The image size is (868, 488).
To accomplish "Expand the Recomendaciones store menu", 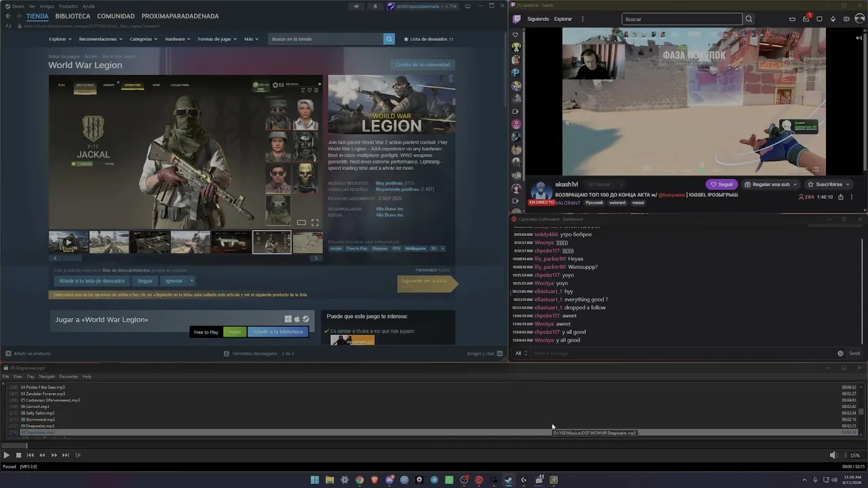I will click(100, 39).
